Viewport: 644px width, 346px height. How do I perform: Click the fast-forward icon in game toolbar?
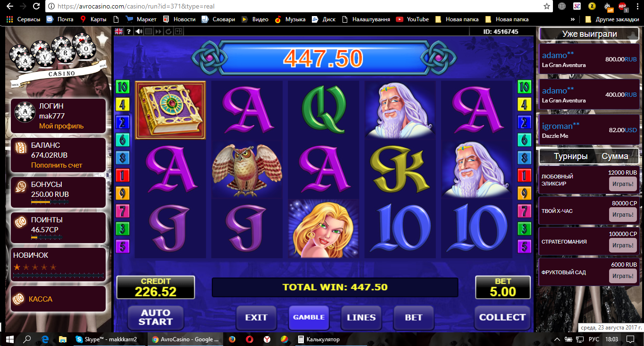click(159, 32)
